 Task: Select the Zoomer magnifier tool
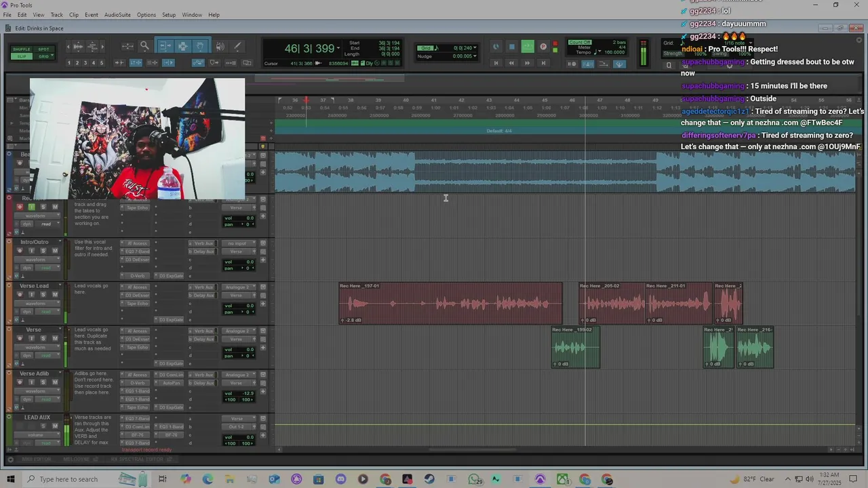144,46
